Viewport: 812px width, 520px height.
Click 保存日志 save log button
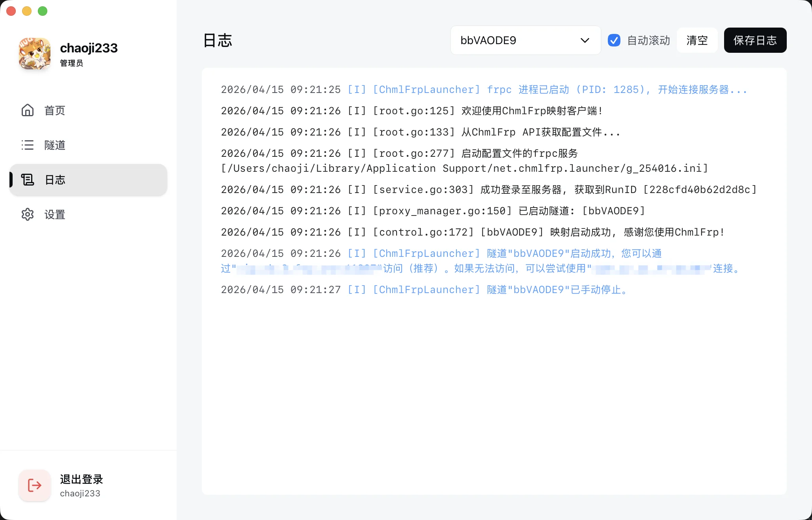755,40
